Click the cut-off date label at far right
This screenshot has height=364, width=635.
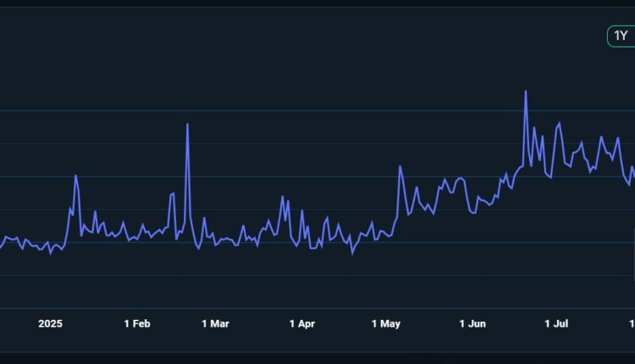coord(632,323)
